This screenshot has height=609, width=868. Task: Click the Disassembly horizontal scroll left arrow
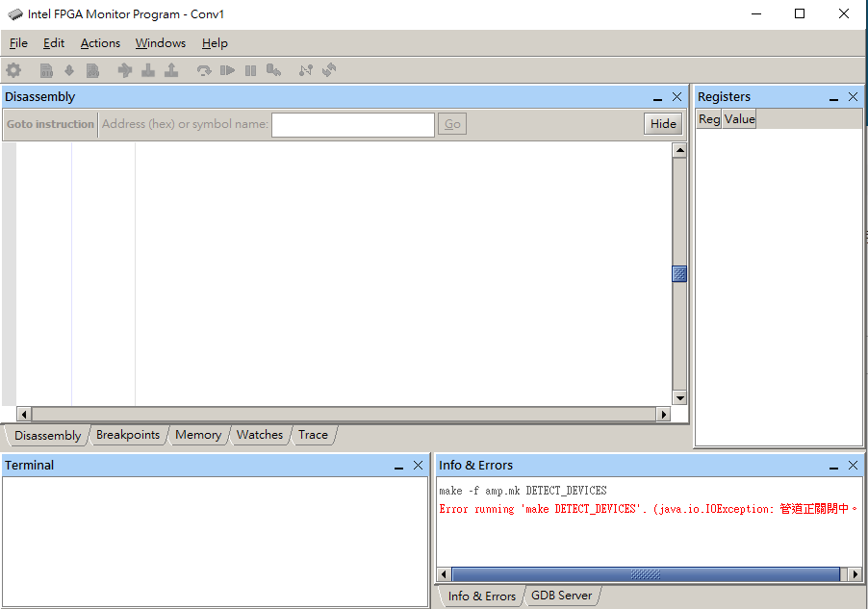pos(24,414)
